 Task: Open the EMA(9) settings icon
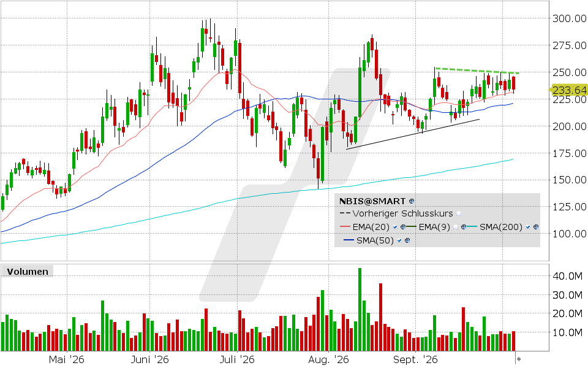coord(464,227)
